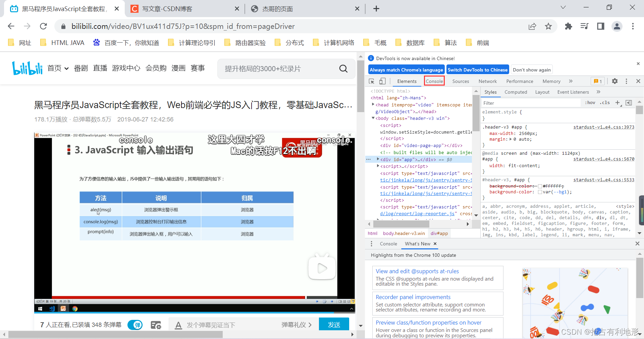Expand the script node below div#app

[378, 166]
